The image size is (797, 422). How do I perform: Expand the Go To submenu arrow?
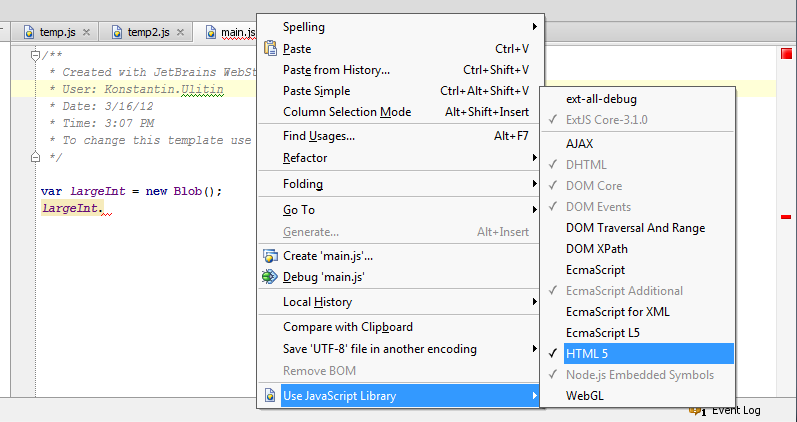(x=535, y=209)
